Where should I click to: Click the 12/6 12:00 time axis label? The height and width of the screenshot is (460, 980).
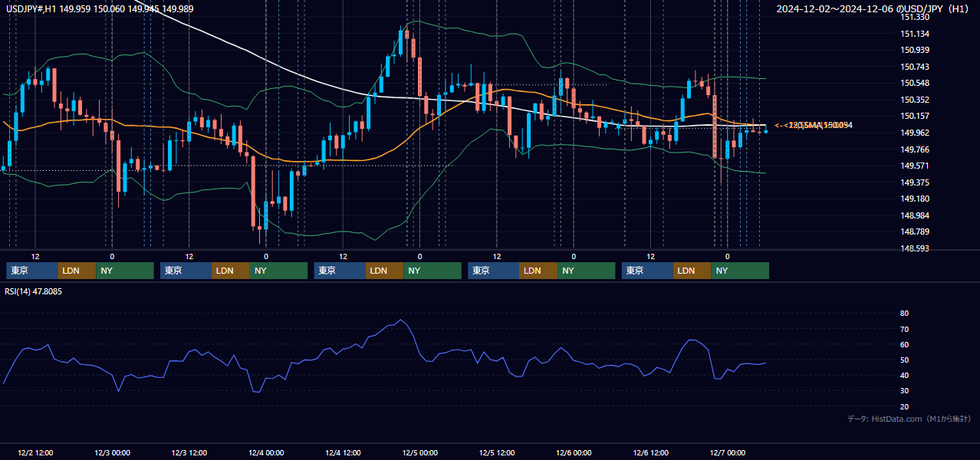650,453
